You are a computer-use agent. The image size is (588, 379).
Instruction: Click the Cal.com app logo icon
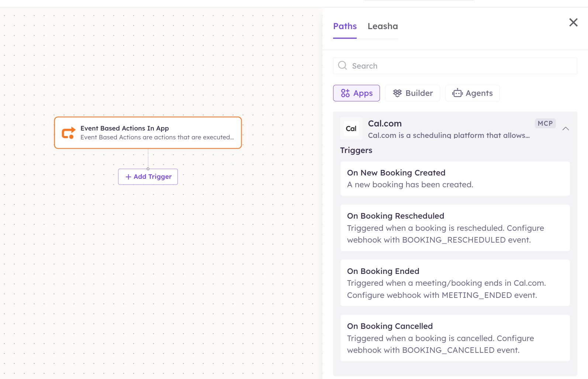coord(351,129)
